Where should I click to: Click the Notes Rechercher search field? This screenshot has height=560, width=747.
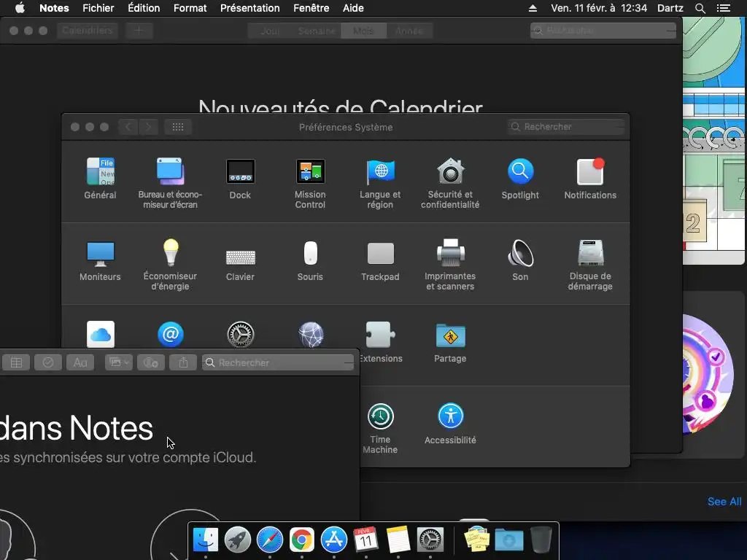click(x=278, y=362)
